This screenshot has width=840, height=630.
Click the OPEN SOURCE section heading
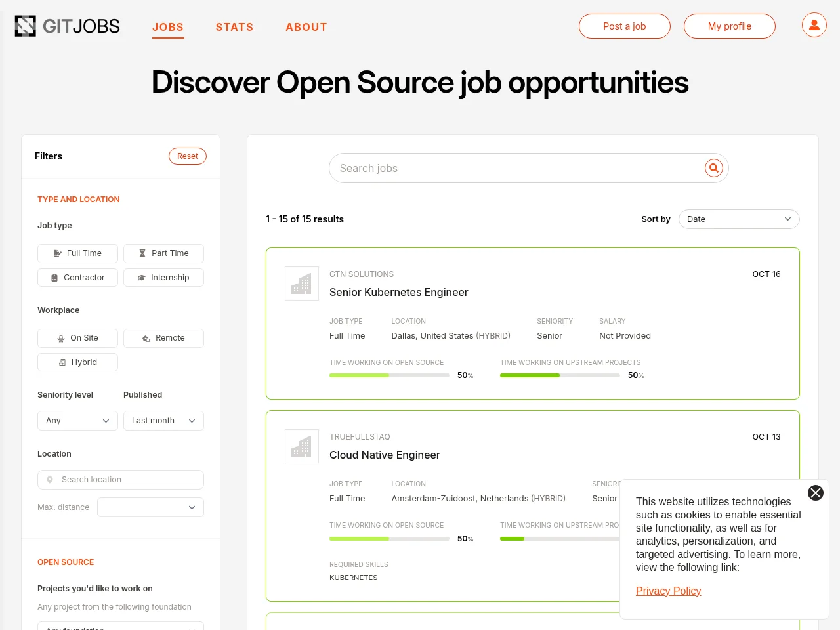click(66, 562)
